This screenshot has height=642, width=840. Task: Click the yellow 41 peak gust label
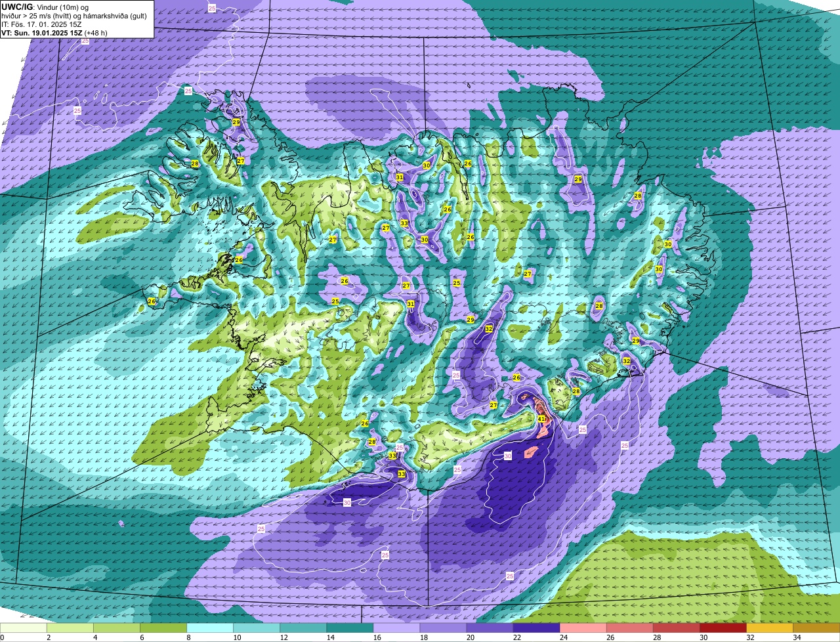point(541,418)
